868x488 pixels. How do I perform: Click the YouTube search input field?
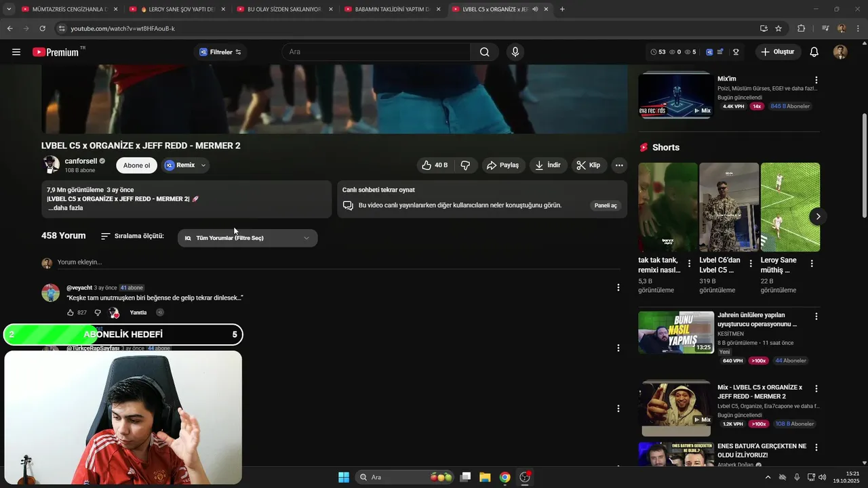coord(376,52)
